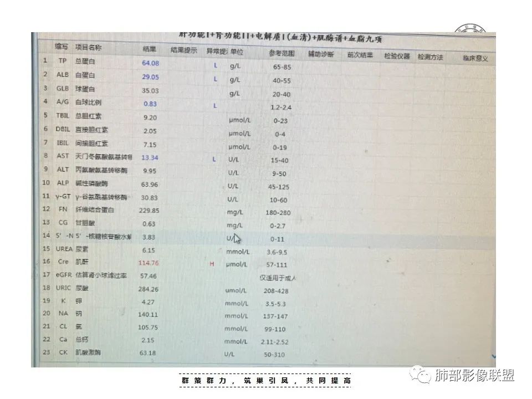Click the 结果提示 column header
This screenshot has width=532, height=399.
(183, 50)
